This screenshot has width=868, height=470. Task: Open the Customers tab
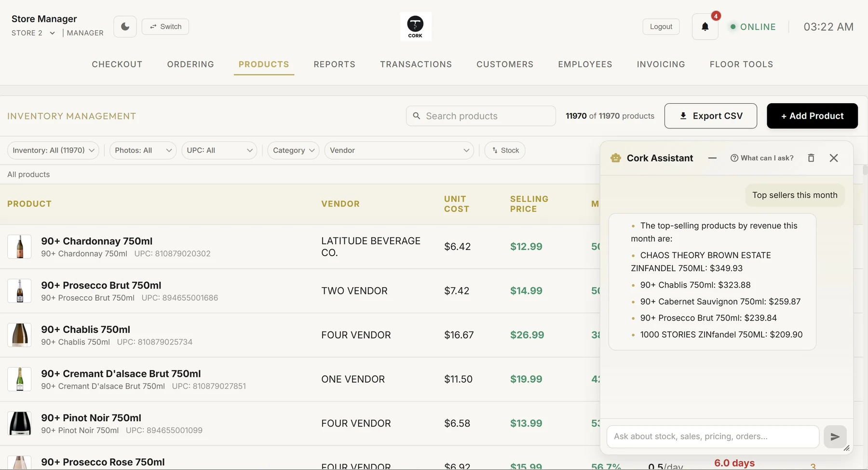coord(505,64)
